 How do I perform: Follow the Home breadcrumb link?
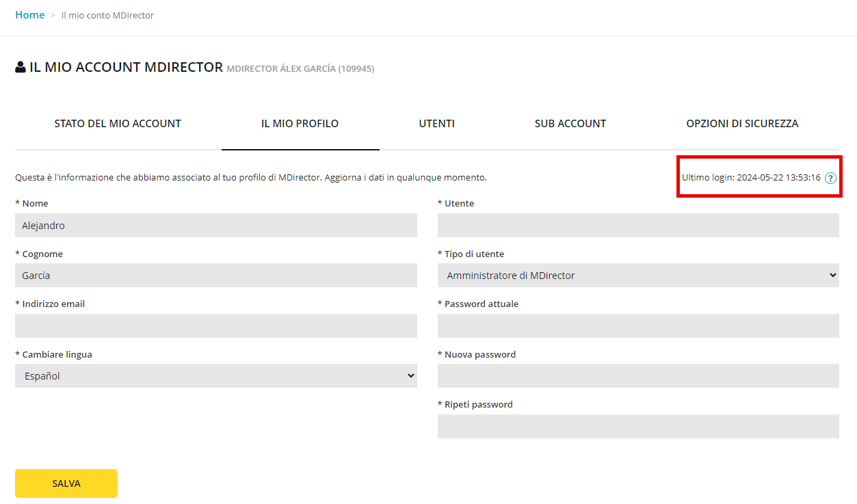(30, 15)
